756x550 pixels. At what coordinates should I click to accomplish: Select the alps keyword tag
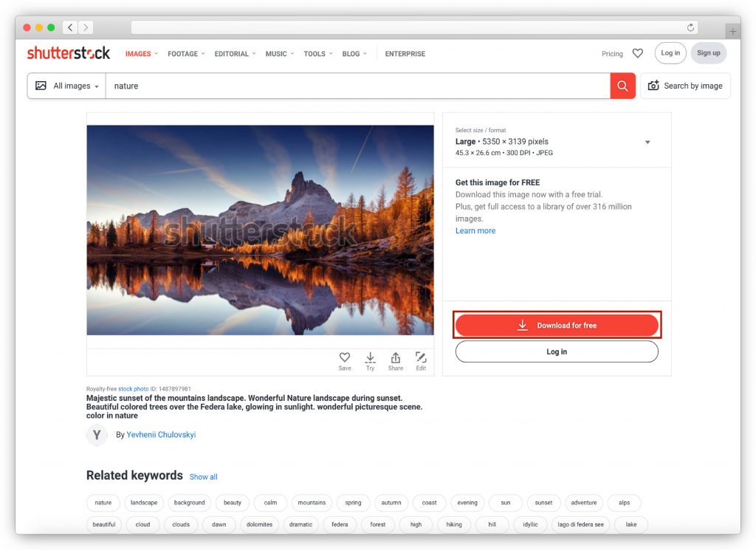[625, 503]
